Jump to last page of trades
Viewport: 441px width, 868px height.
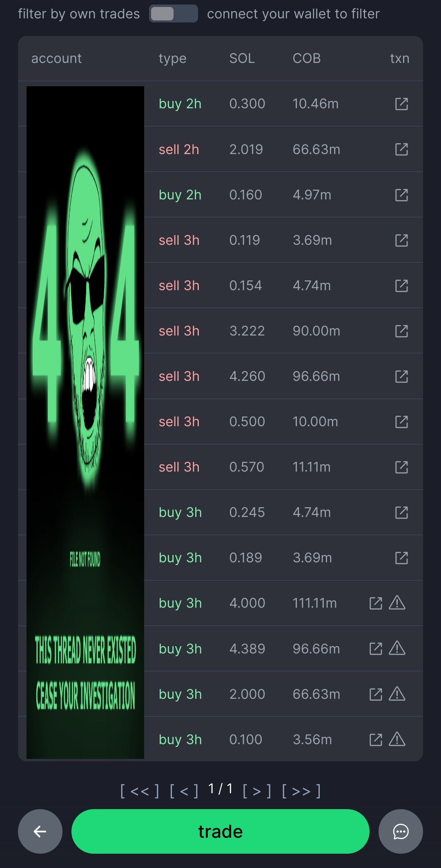click(301, 791)
